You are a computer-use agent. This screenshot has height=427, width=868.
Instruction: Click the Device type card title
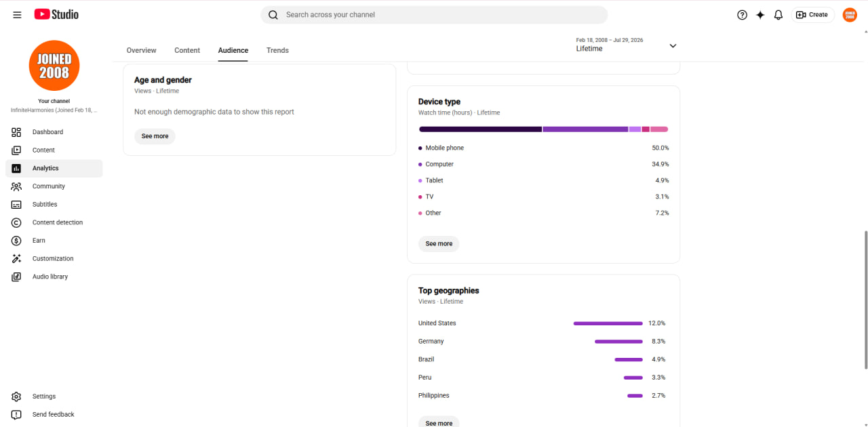[439, 102]
